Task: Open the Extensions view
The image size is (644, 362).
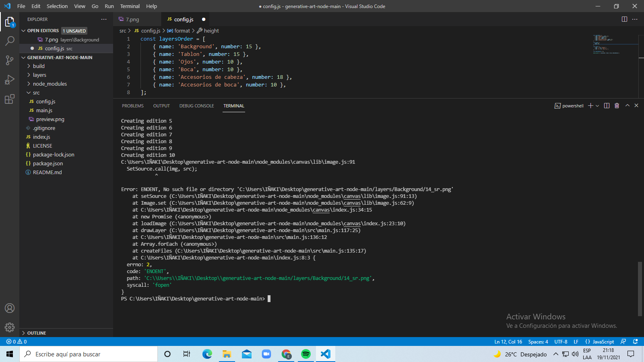Action: 10,99
